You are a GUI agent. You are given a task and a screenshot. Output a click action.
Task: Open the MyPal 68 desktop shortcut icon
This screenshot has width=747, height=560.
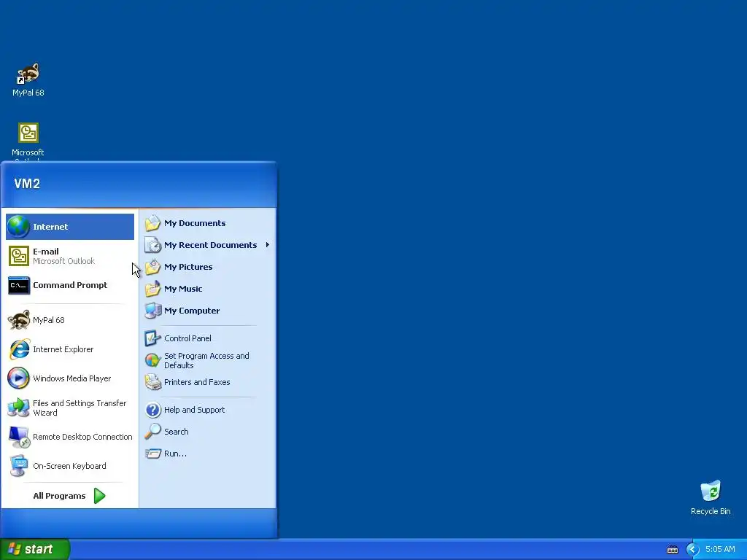tap(28, 74)
